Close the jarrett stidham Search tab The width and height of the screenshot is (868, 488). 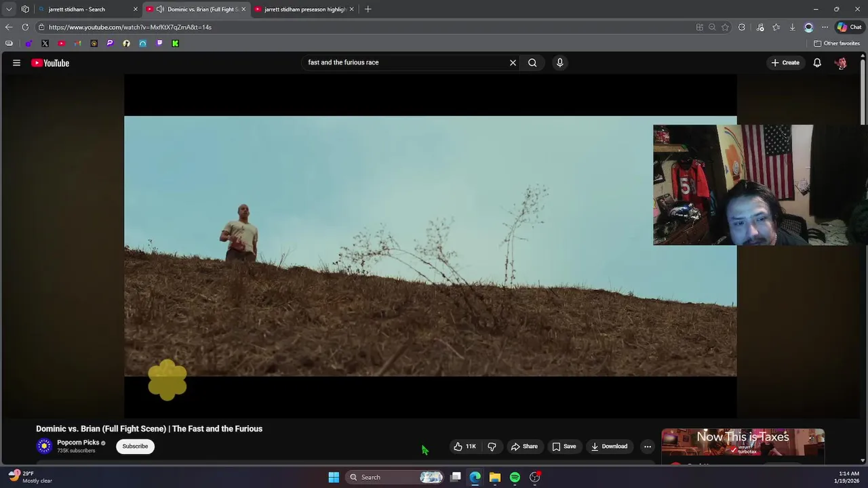click(136, 9)
